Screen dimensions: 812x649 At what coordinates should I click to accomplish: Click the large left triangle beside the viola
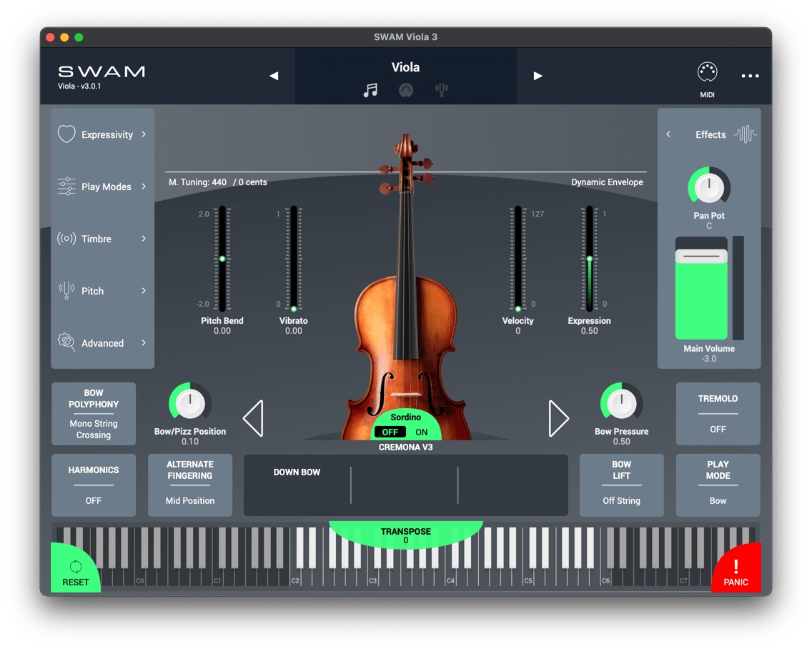click(x=253, y=418)
